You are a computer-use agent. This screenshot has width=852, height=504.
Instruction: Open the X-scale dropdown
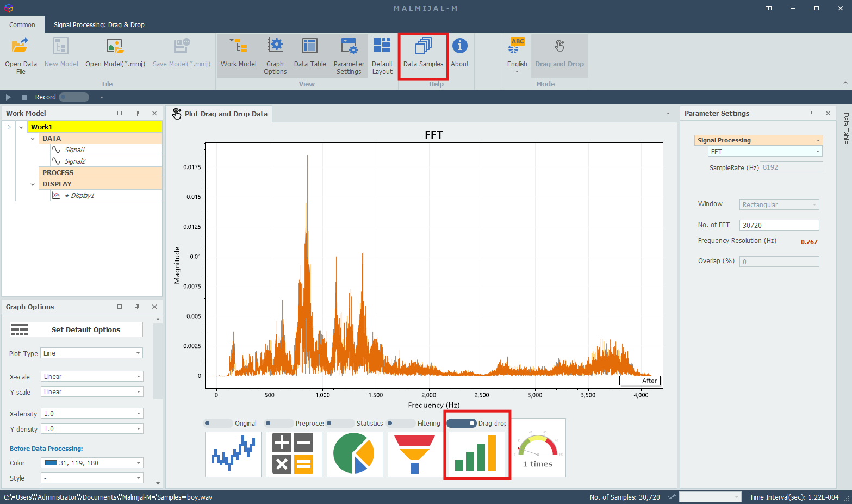point(92,376)
